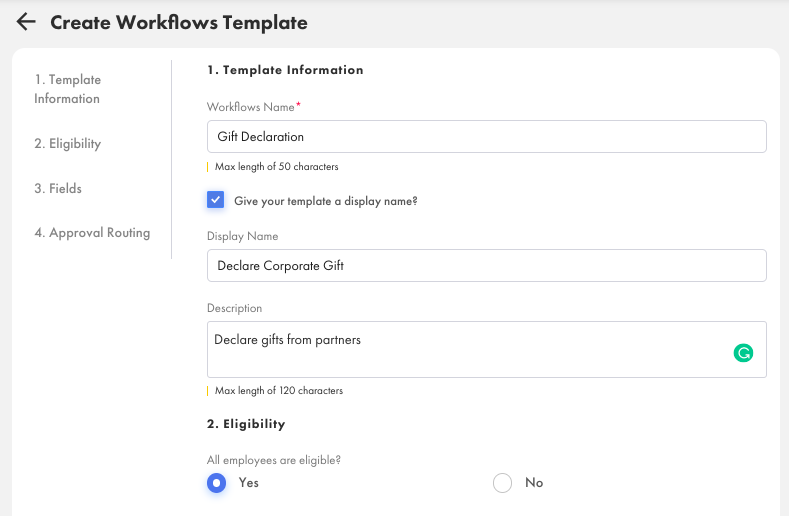Click the "Max length of 120 characters" hint
Screen dimensions: 789x516
278,391
